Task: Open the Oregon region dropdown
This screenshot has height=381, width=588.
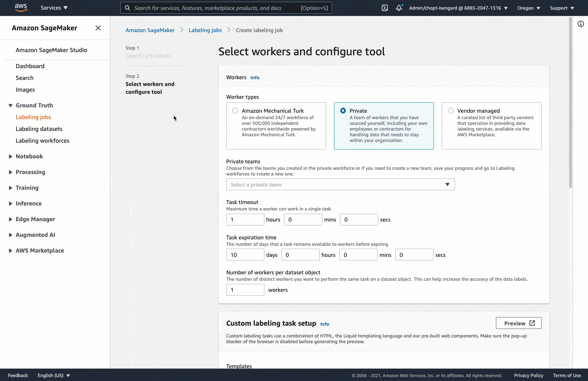Action: click(x=528, y=8)
